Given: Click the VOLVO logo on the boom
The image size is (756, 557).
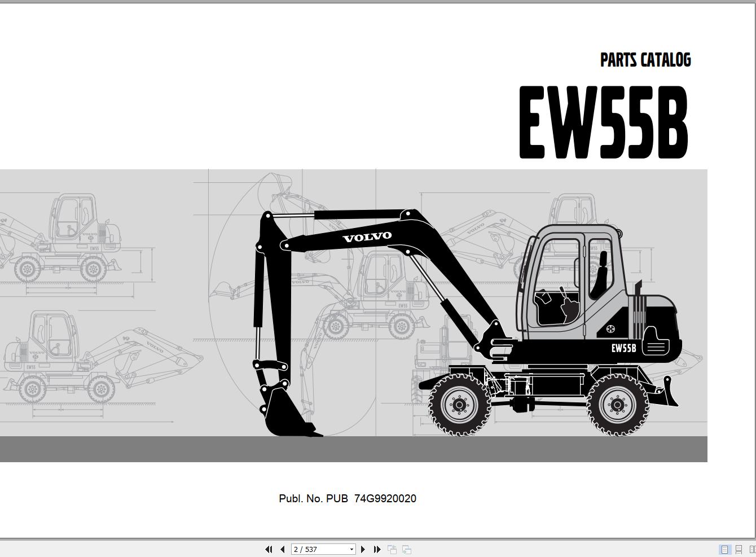Looking at the screenshot, I should (x=368, y=236).
